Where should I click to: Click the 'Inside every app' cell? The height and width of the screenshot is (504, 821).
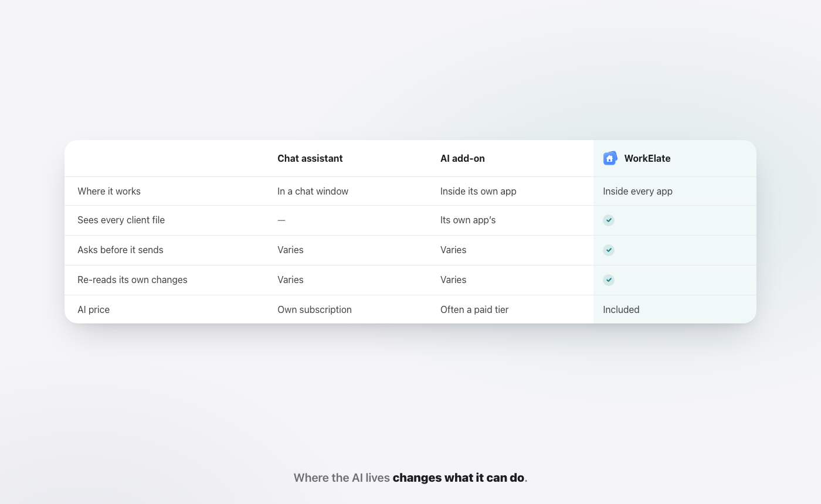point(637,191)
